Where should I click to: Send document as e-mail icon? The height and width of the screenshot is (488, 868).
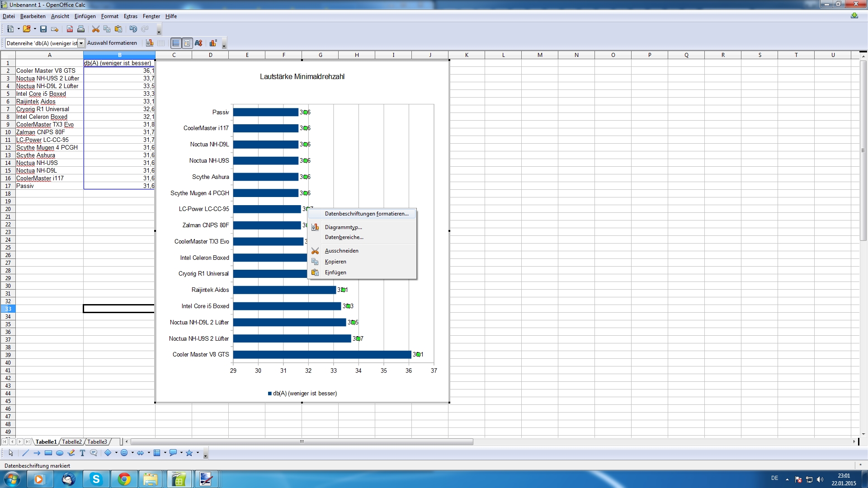[55, 29]
